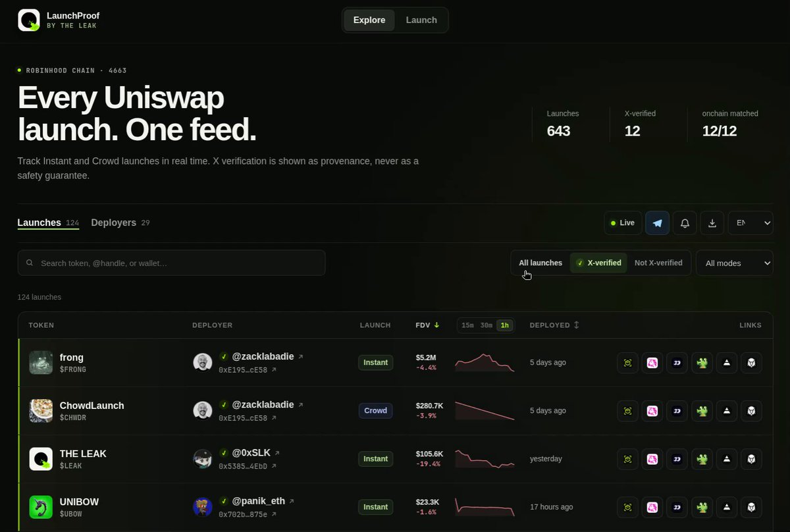This screenshot has height=532, width=790.
Task: Open the purple double-arrow link for UNIBOW
Action: (677, 507)
